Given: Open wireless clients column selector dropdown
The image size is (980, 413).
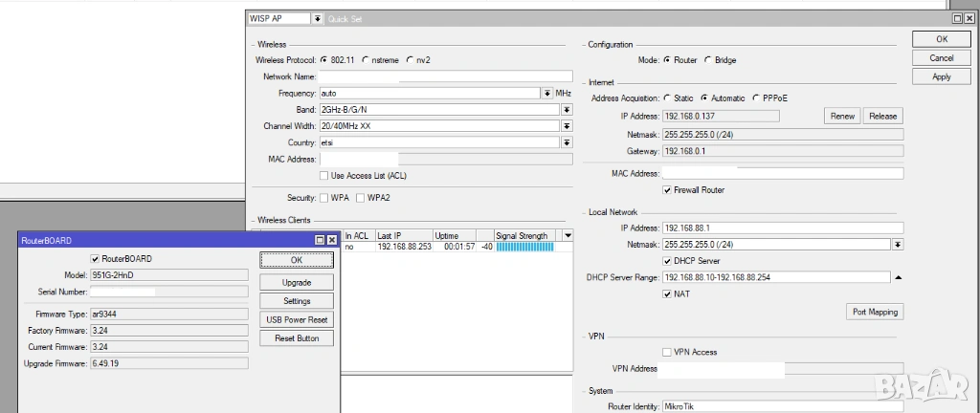Looking at the screenshot, I should click(x=568, y=235).
